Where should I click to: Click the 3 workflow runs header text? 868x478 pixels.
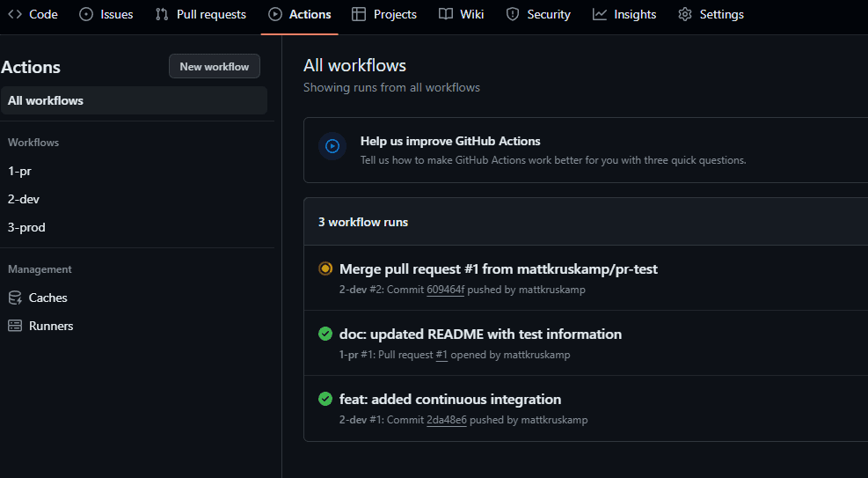point(363,222)
